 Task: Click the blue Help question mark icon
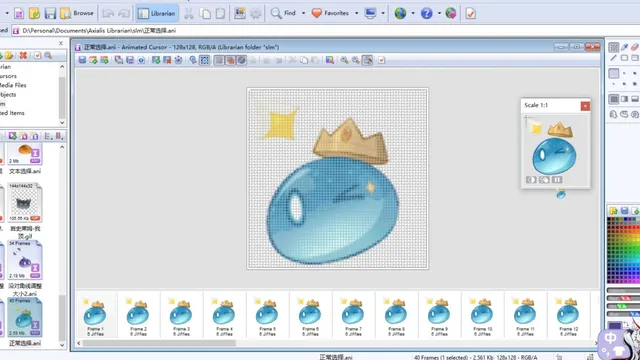(427, 13)
